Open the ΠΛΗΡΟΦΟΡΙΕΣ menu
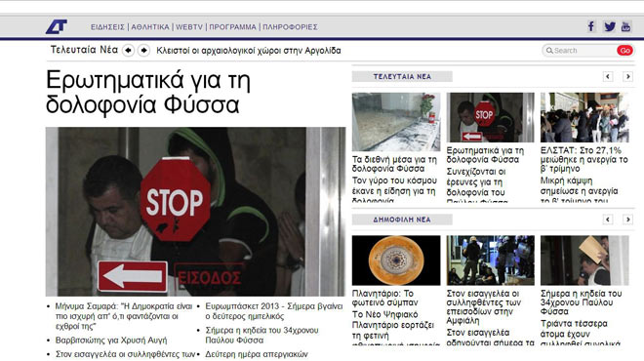 (x=290, y=27)
